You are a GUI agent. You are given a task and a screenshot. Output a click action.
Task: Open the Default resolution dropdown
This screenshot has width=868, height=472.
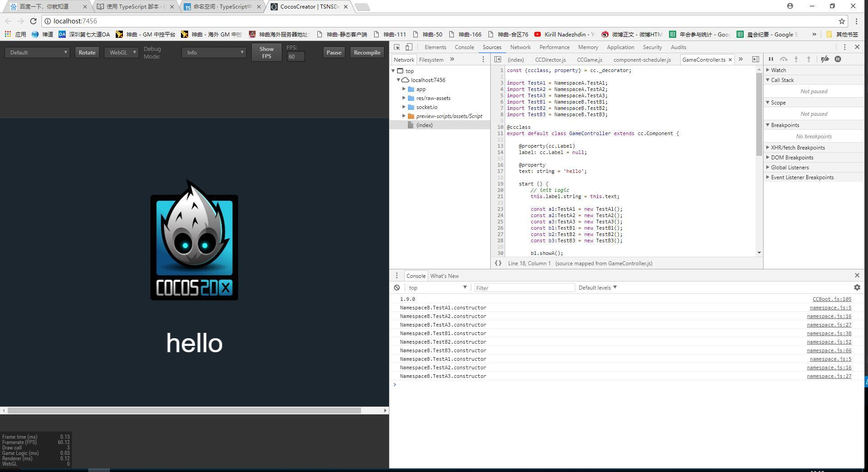[38, 53]
